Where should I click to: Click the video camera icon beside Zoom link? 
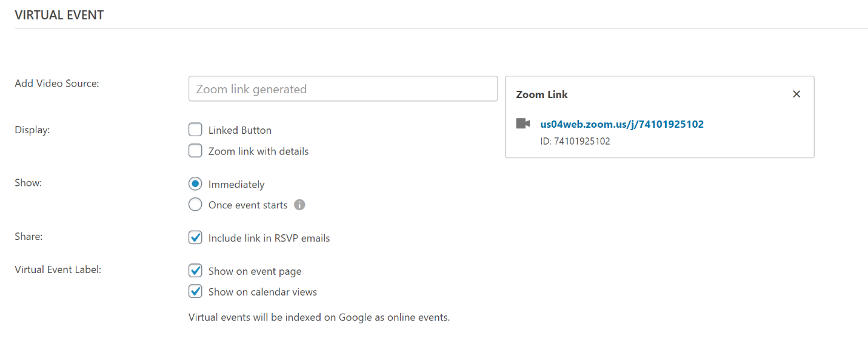pos(522,124)
